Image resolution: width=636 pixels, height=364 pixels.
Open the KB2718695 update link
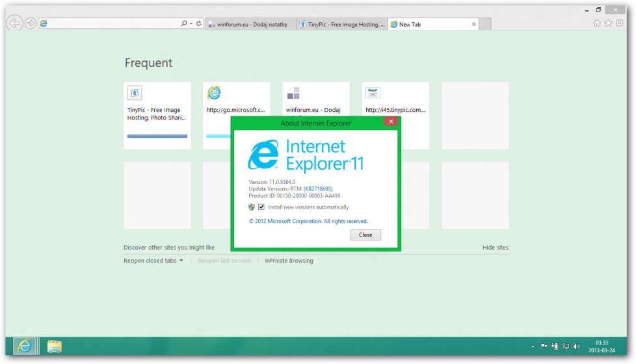tap(318, 189)
